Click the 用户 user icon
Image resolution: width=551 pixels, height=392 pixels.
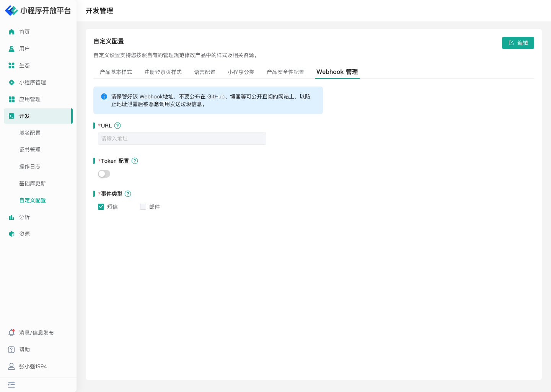click(x=11, y=49)
